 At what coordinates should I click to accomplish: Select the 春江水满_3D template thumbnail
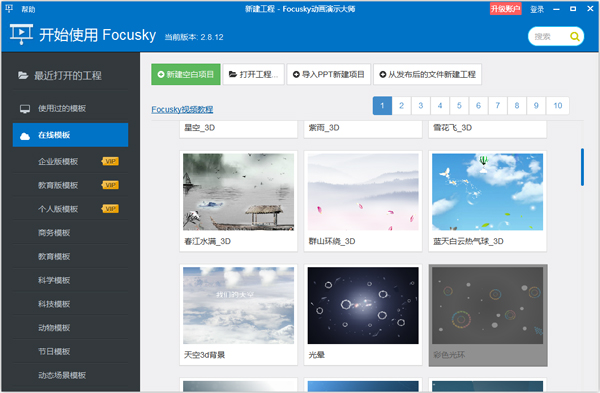click(x=238, y=192)
